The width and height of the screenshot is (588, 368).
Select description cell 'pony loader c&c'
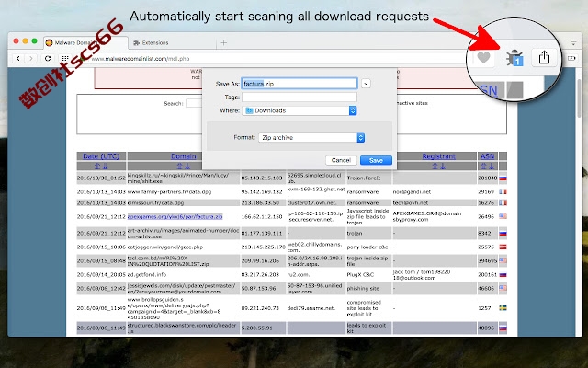pyautogui.click(x=366, y=247)
